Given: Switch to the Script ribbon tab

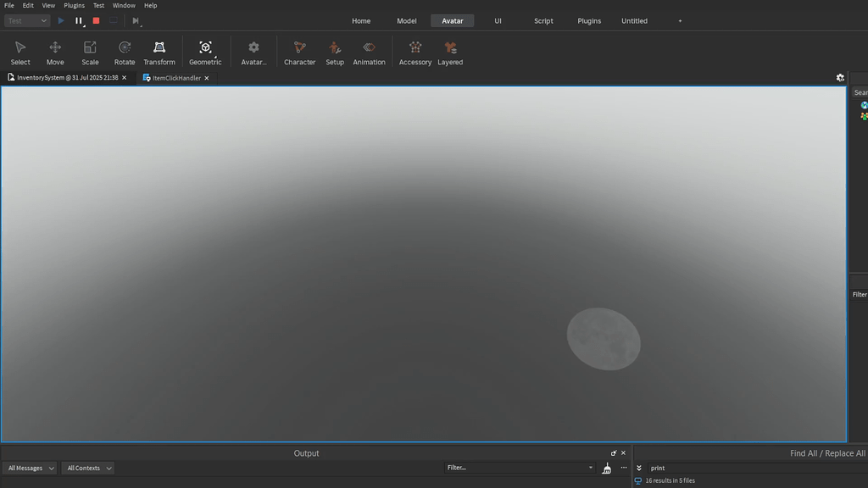Looking at the screenshot, I should [x=543, y=20].
